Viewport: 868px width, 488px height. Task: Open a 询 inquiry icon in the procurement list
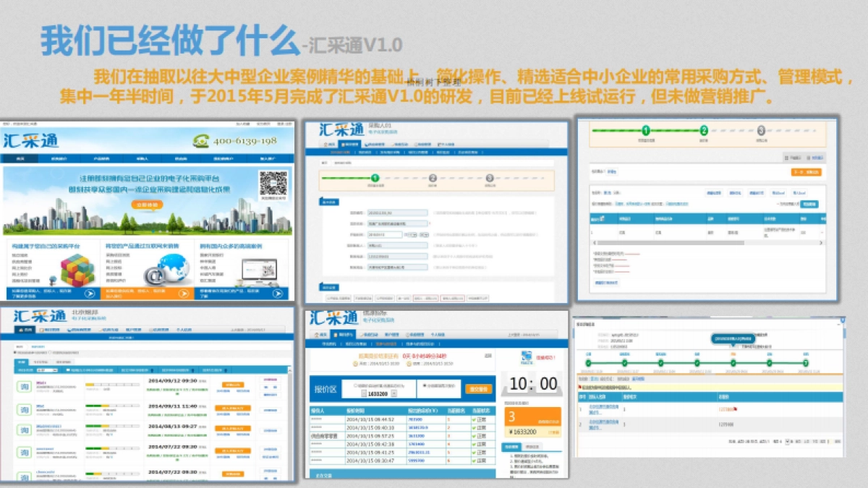(x=24, y=385)
